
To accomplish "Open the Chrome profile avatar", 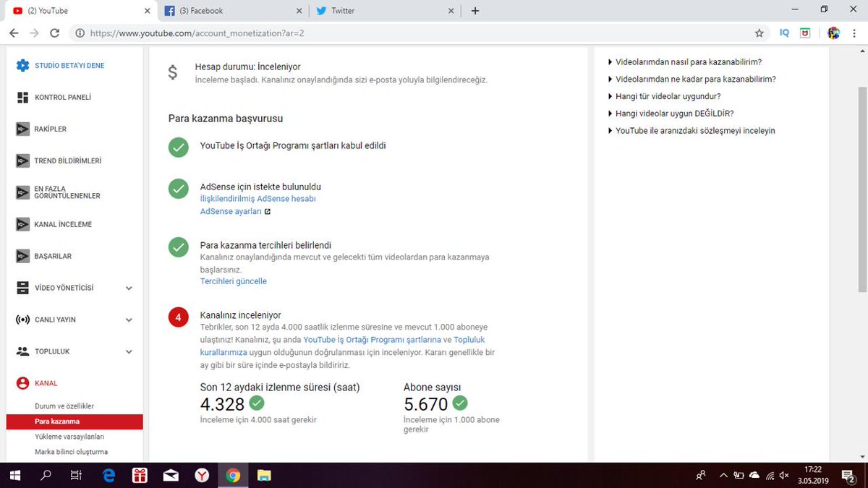I will tap(834, 33).
